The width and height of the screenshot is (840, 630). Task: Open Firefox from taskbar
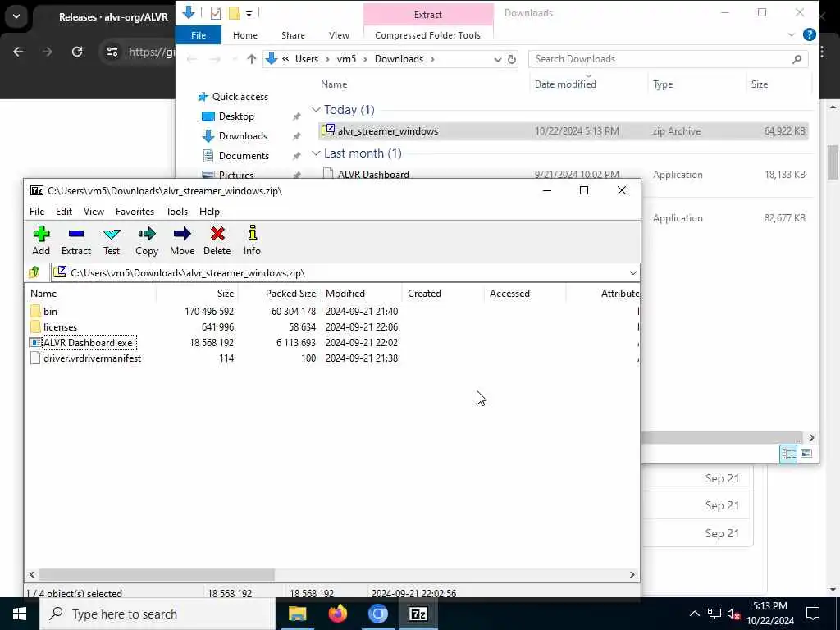click(x=337, y=614)
